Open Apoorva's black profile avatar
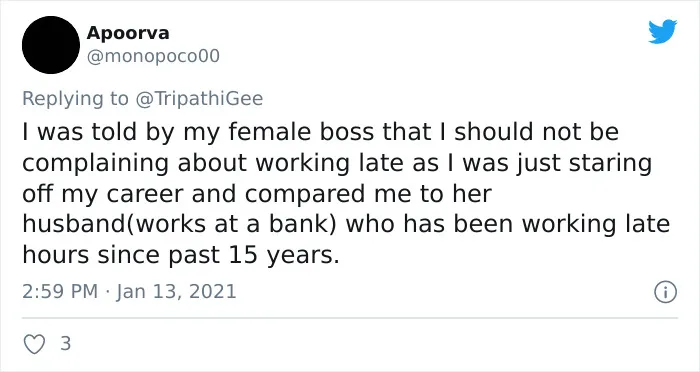This screenshot has width=700, height=372. (x=51, y=45)
